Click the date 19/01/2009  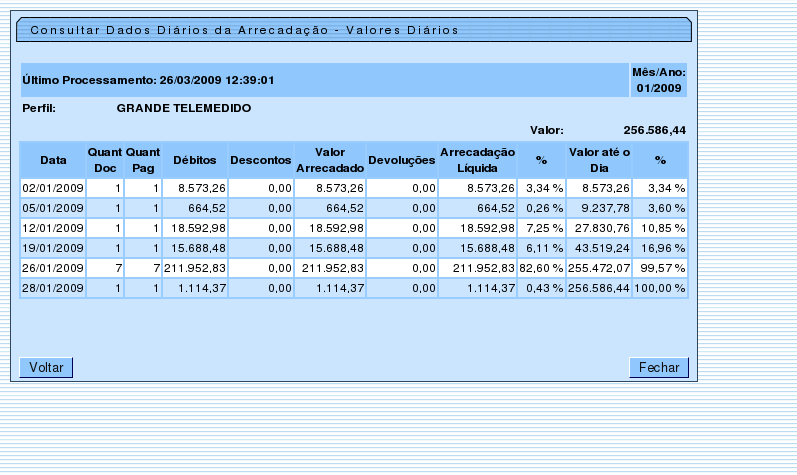53,248
